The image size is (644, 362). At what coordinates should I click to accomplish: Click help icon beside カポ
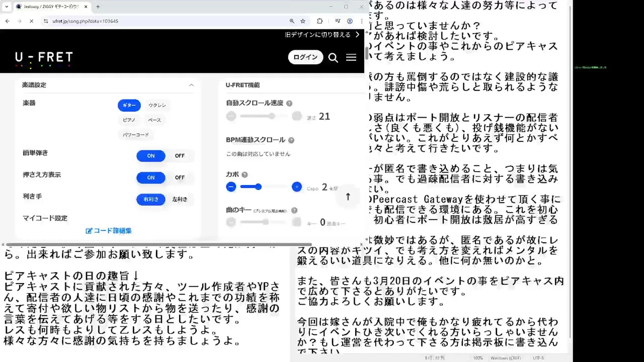pyautogui.click(x=245, y=174)
